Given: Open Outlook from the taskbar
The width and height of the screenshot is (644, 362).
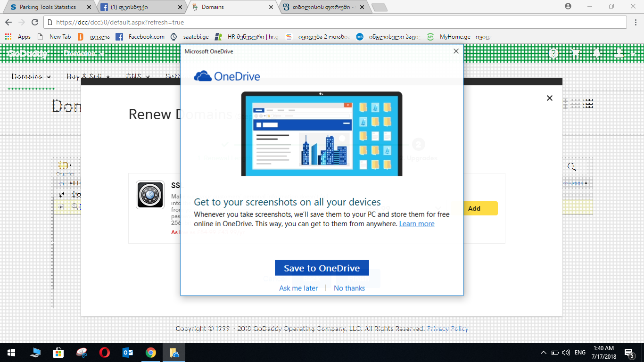Looking at the screenshot, I should (128, 353).
